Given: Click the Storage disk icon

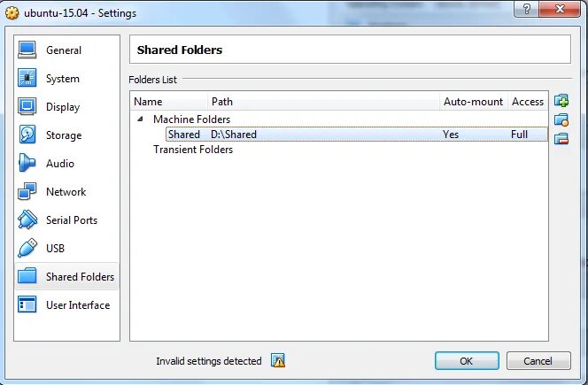Looking at the screenshot, I should pyautogui.click(x=27, y=135).
